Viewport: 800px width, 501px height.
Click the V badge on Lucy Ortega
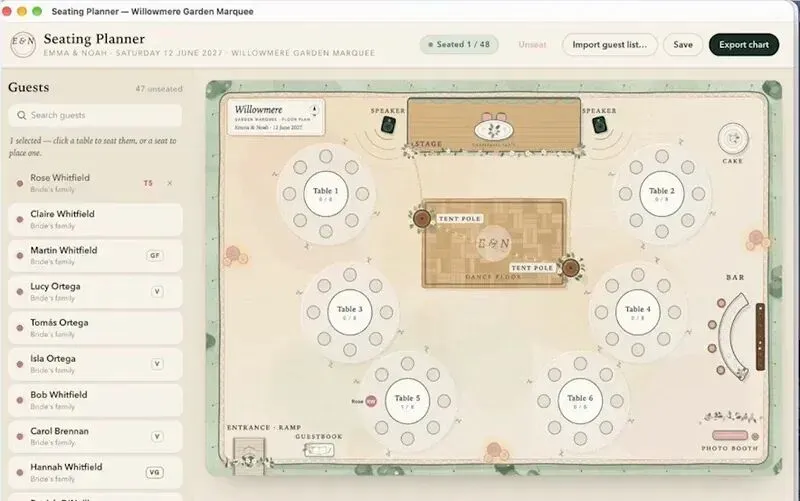(x=157, y=292)
